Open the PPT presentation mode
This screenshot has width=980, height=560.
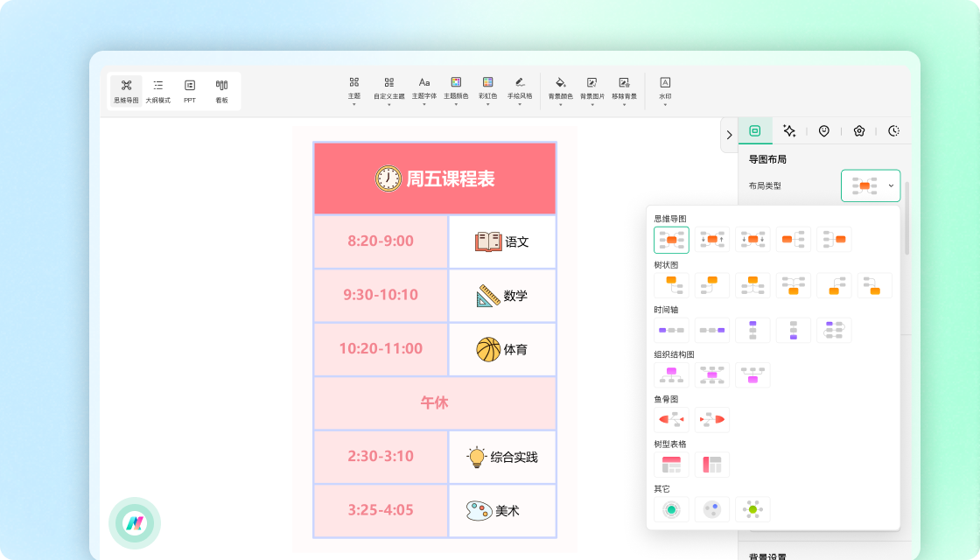[x=190, y=91]
